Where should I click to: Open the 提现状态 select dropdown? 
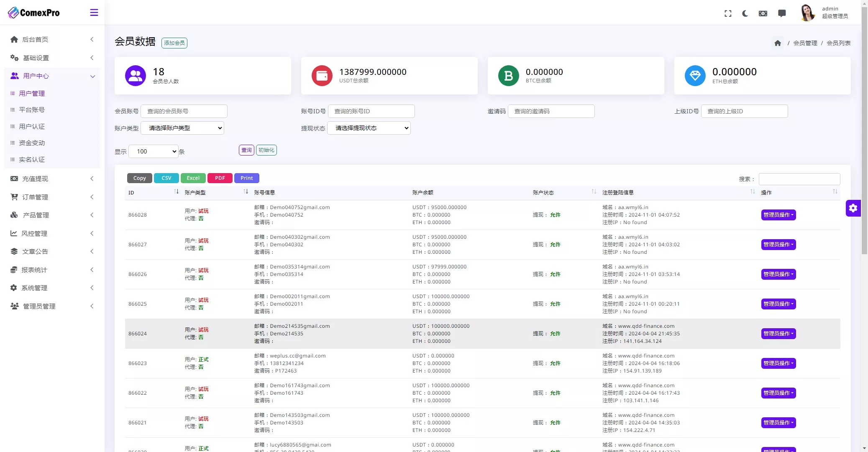[x=369, y=128]
